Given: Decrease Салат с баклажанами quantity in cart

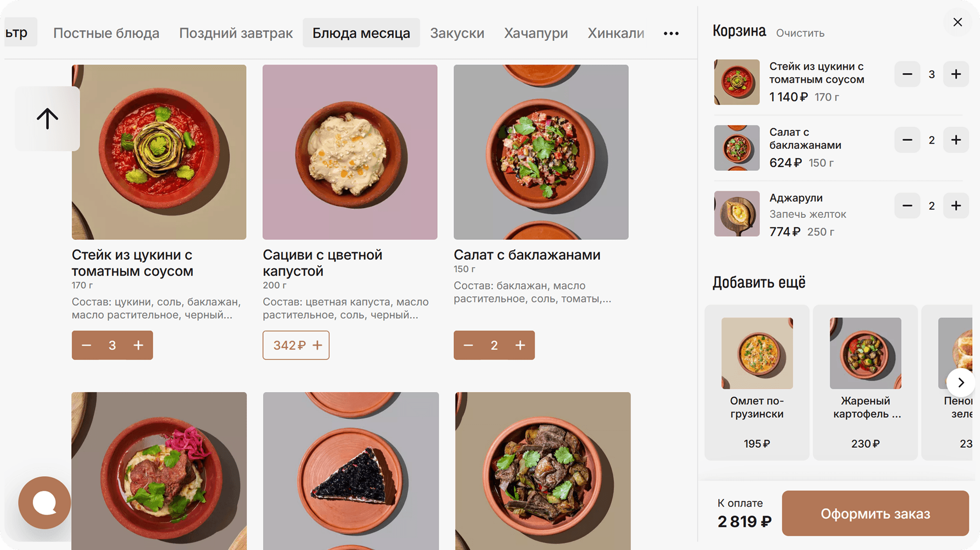Looking at the screenshot, I should (907, 140).
